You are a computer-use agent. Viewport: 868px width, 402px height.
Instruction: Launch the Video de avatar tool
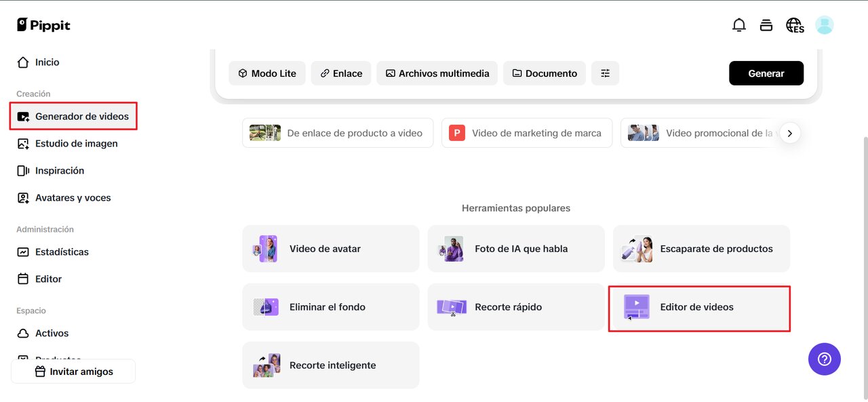click(331, 249)
